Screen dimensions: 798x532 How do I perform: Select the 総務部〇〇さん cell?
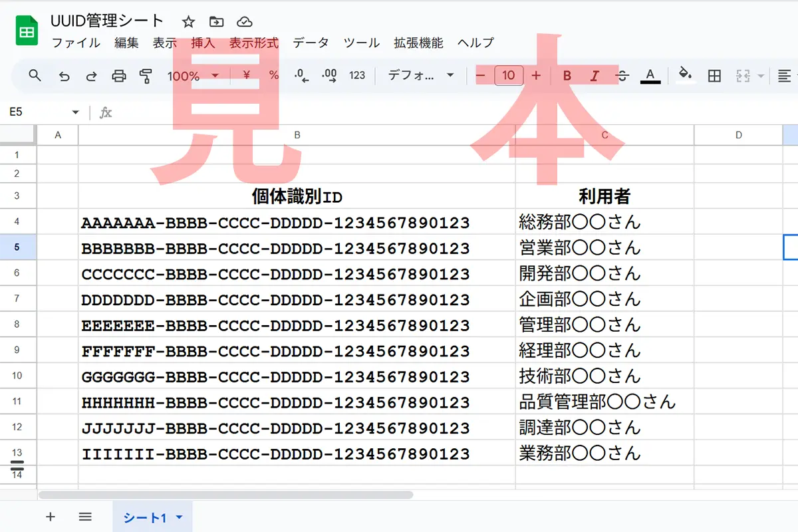(604, 222)
